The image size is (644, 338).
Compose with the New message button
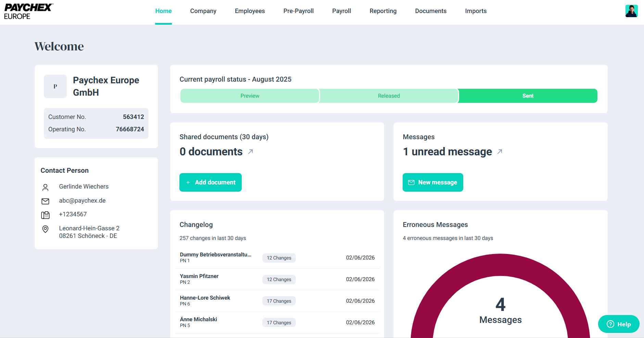click(433, 182)
